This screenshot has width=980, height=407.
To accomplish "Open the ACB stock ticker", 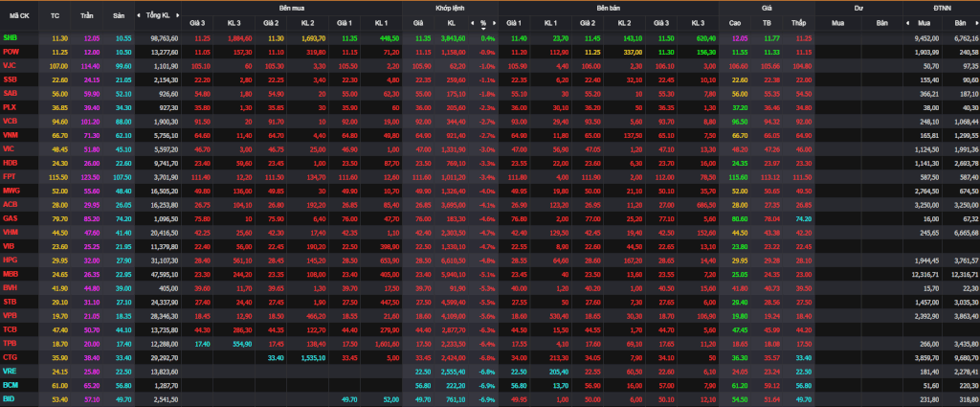I will pyautogui.click(x=10, y=204).
